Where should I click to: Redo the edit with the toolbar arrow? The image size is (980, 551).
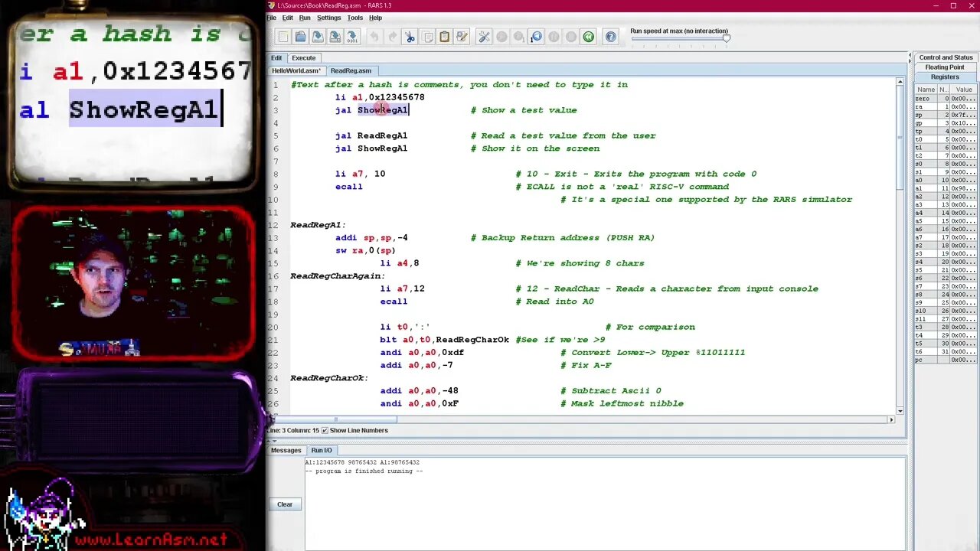pyautogui.click(x=392, y=37)
